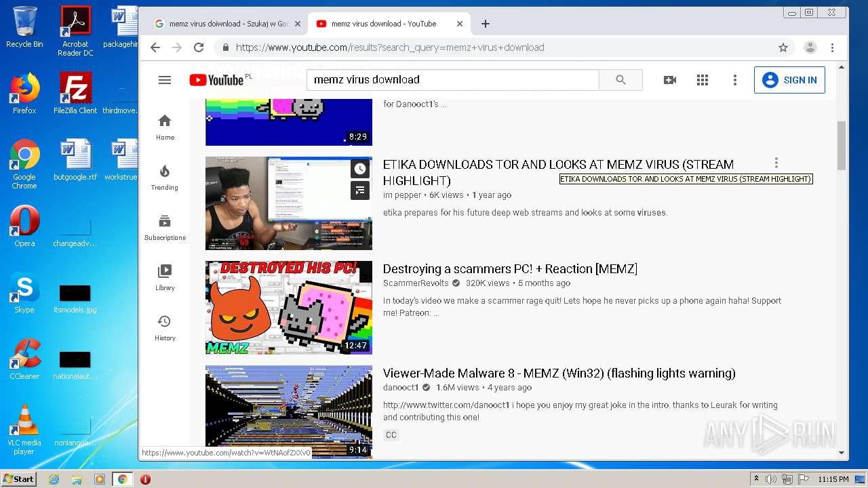
Task: Open the create video camera icon
Action: 670,80
